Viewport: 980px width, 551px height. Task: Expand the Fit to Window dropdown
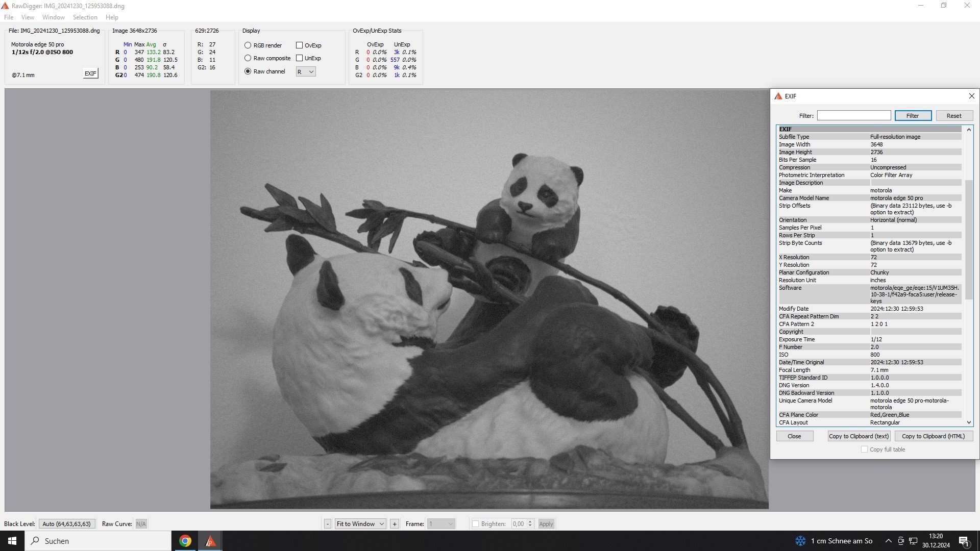(x=360, y=524)
